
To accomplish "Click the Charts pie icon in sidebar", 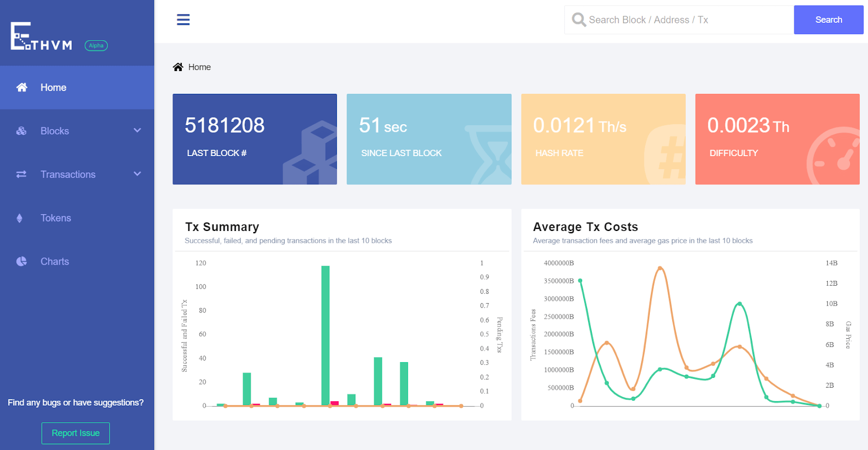I will tap(22, 261).
